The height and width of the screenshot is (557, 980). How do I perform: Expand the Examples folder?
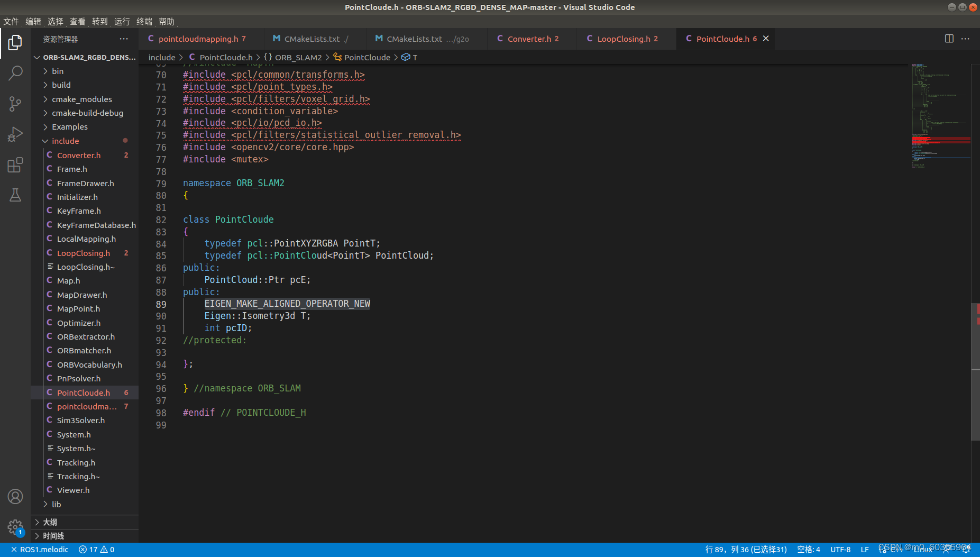(x=85, y=127)
